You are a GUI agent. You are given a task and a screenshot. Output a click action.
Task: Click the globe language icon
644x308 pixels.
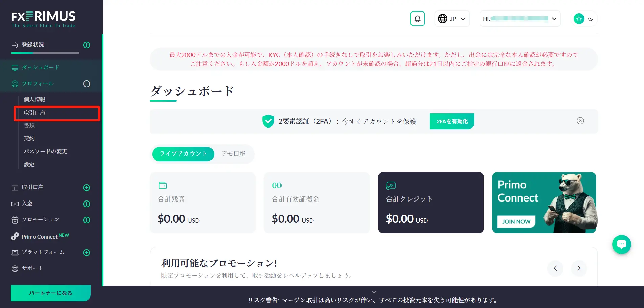pyautogui.click(x=442, y=19)
